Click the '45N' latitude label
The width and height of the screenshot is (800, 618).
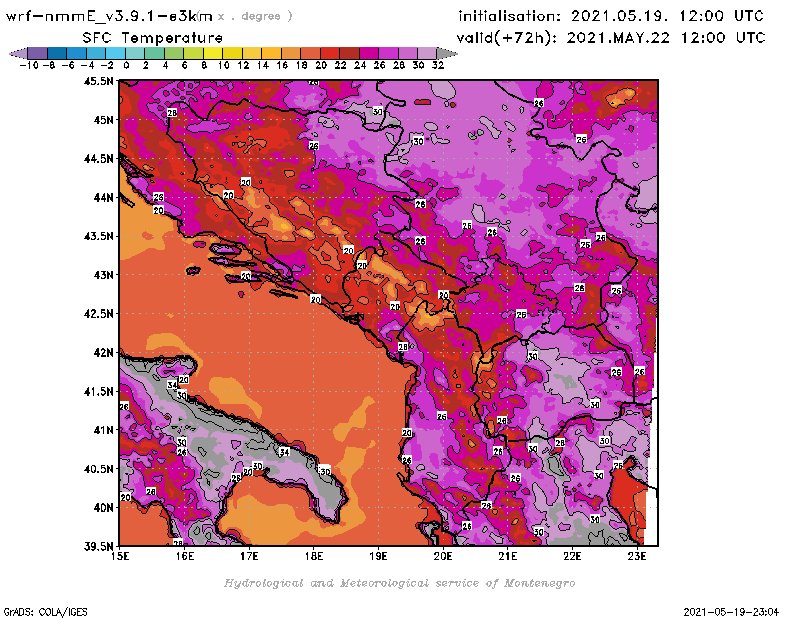(x=103, y=120)
